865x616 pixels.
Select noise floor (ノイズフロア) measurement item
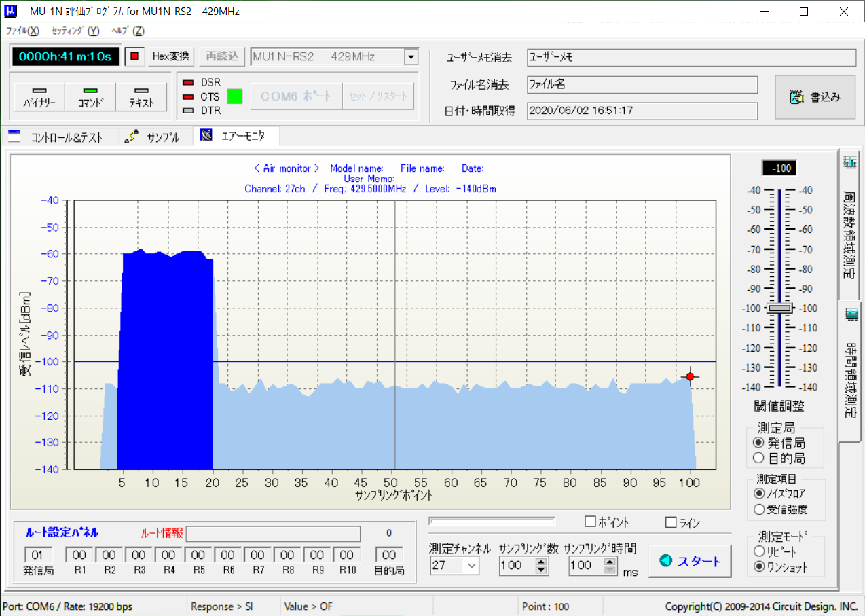pos(780,493)
